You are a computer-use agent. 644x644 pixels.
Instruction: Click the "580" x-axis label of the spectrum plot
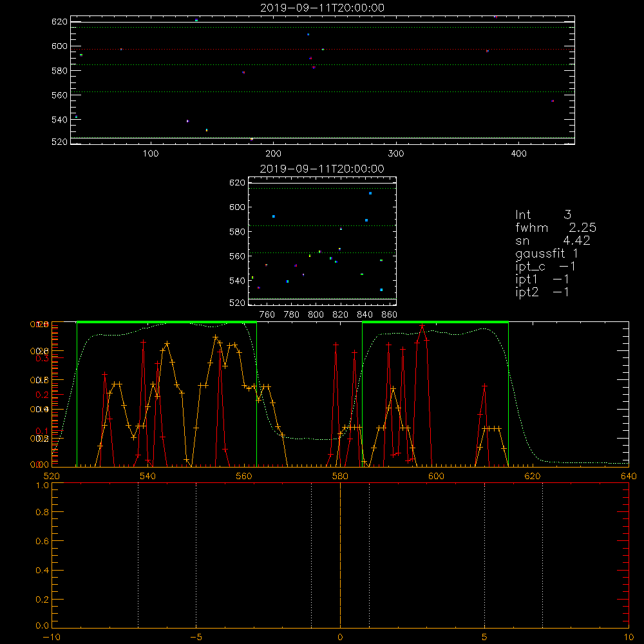340,476
